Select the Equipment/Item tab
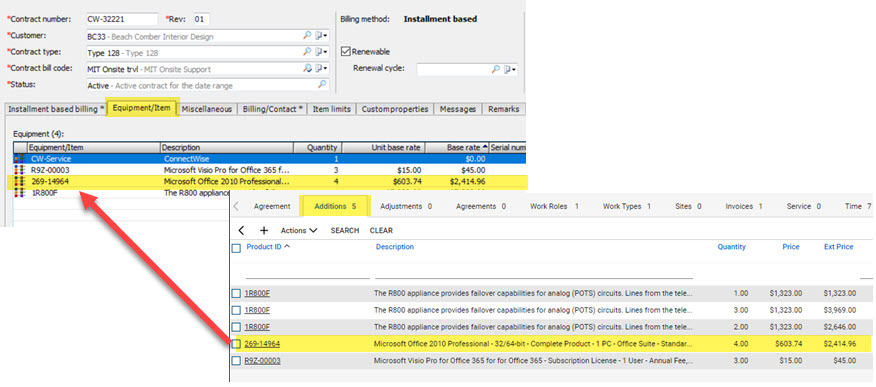 (x=142, y=108)
